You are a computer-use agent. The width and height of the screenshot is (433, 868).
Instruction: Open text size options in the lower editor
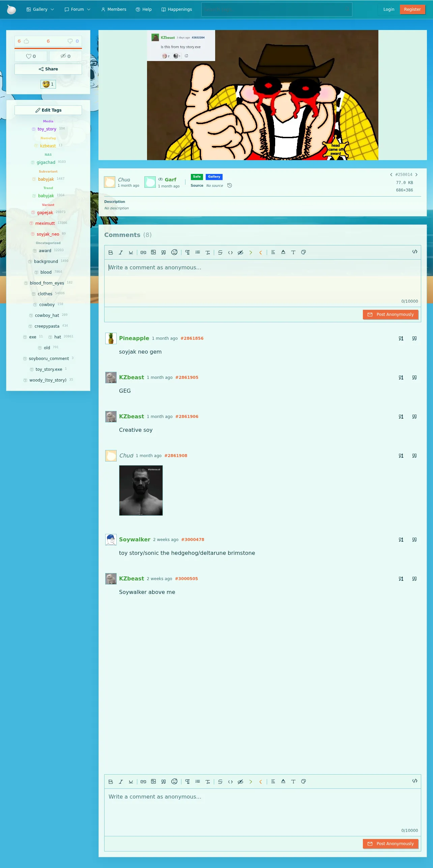click(x=293, y=782)
